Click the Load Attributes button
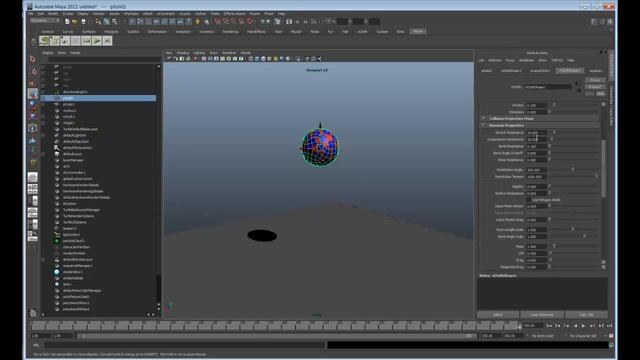This screenshot has width=640, height=360. click(x=542, y=315)
